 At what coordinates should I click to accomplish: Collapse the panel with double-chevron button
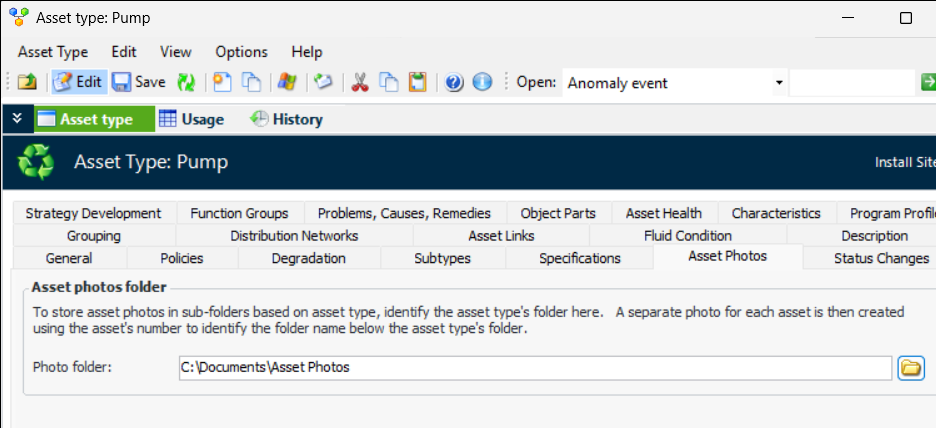click(16, 119)
